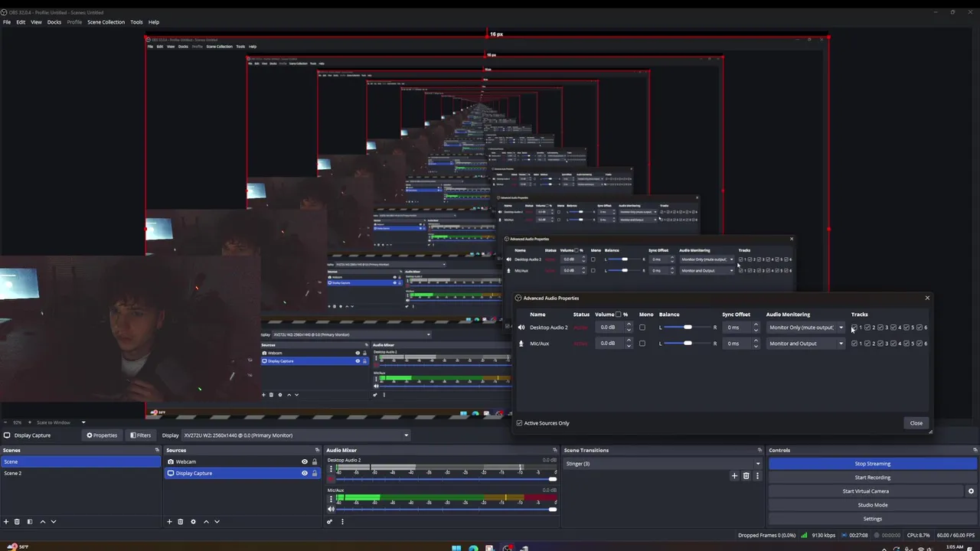The width and height of the screenshot is (980, 551).
Task: Open transition properties three-dot menu
Action: (757, 475)
